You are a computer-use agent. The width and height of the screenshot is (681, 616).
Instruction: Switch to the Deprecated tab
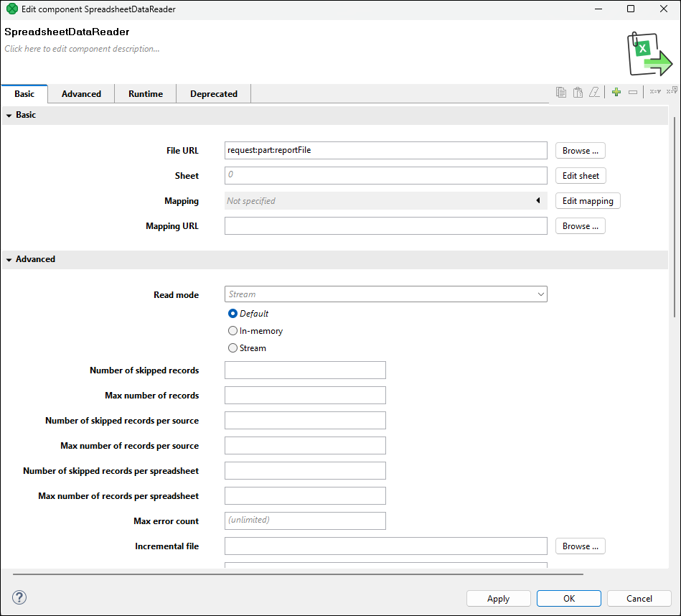212,93
